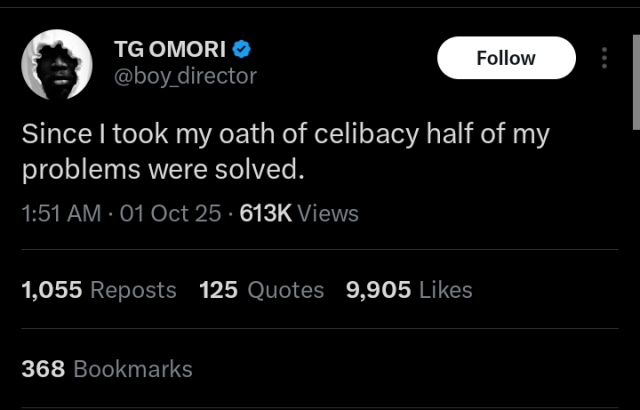Click the 613K view count number
The width and height of the screenshot is (640, 410).
tap(266, 213)
